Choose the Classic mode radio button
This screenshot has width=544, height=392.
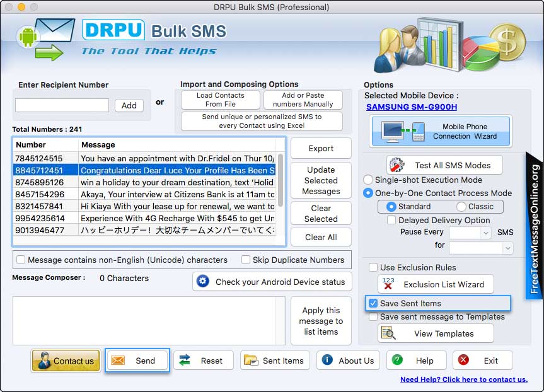coord(461,207)
